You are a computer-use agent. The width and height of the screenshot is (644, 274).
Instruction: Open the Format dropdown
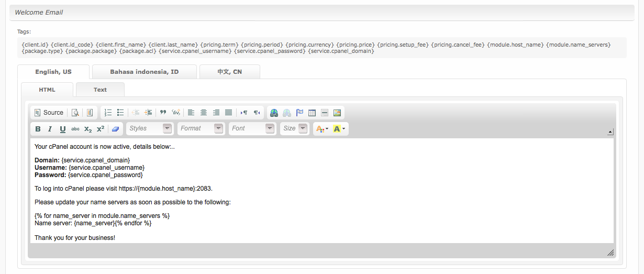click(x=201, y=128)
